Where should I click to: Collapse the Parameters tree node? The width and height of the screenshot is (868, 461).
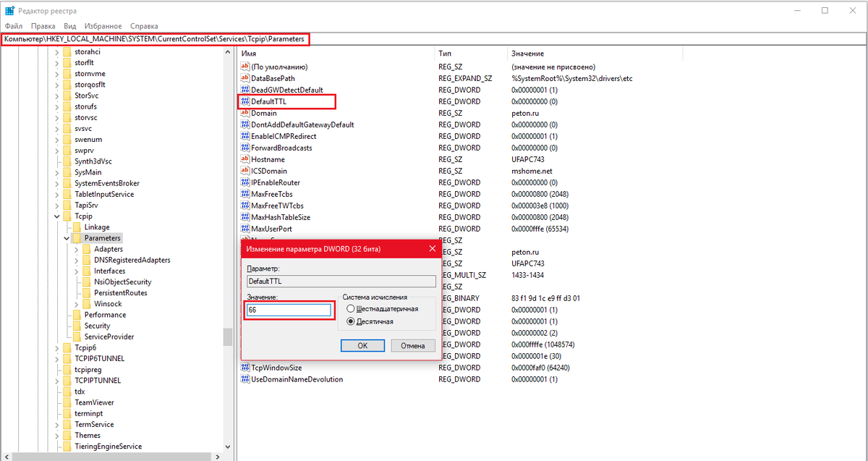67,238
